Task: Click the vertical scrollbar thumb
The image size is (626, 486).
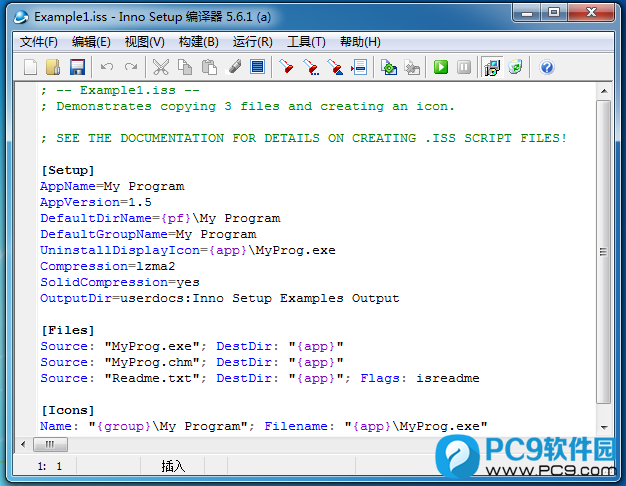Action: (604, 252)
